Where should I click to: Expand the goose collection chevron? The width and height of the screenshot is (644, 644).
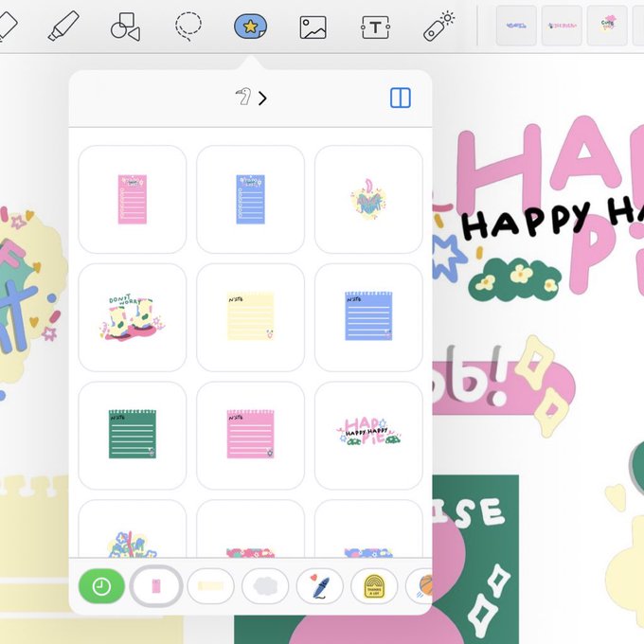click(262, 98)
